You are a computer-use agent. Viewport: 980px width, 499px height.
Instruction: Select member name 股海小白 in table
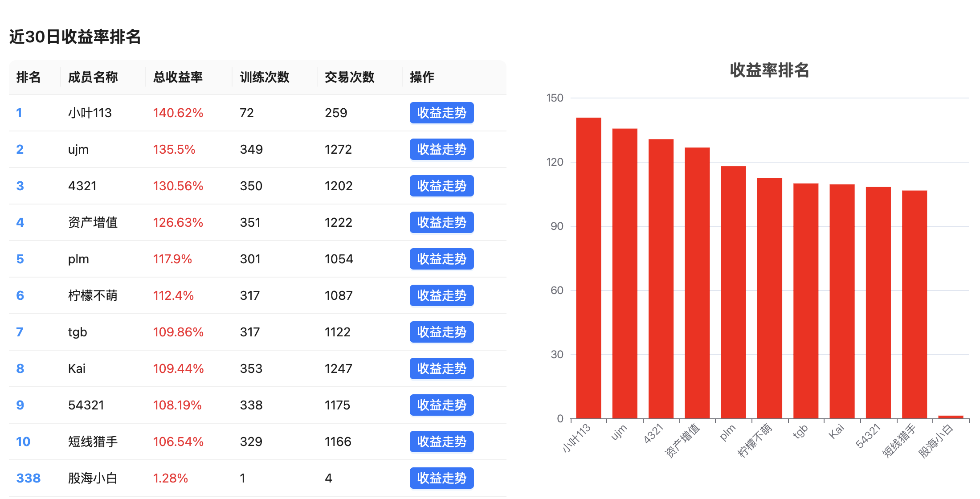tap(93, 478)
